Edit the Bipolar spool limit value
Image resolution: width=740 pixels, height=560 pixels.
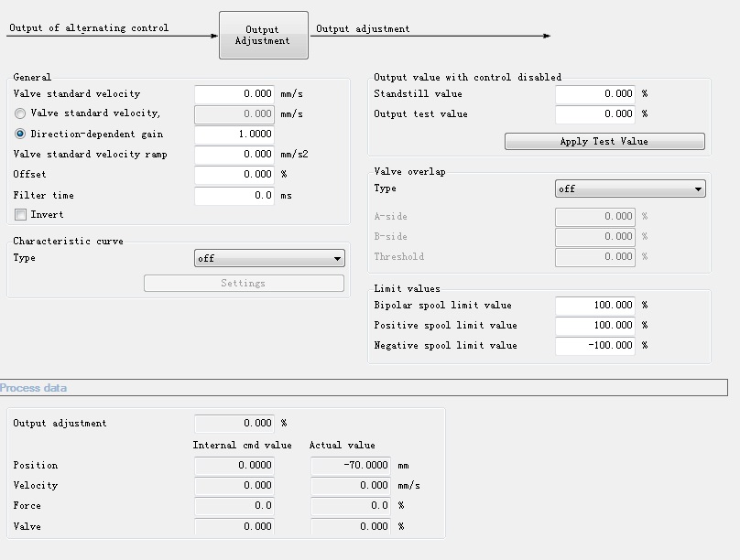coord(595,306)
